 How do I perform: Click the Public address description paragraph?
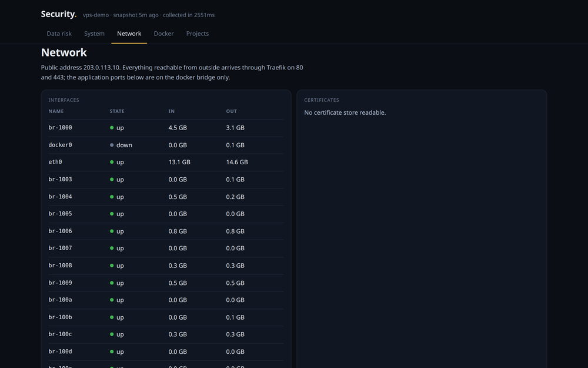point(172,72)
